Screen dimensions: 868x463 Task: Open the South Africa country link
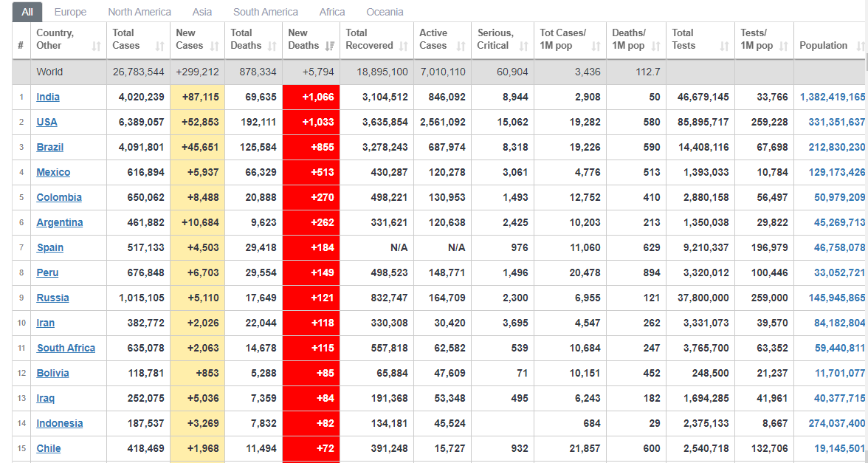click(66, 348)
